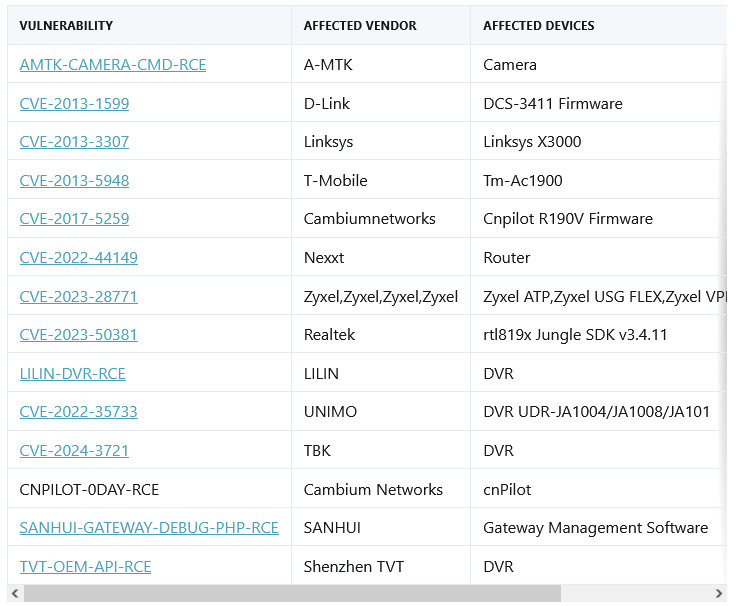Follow the TVT-OEM-API-RCE link
The image size is (737, 606).
pyautogui.click(x=85, y=567)
